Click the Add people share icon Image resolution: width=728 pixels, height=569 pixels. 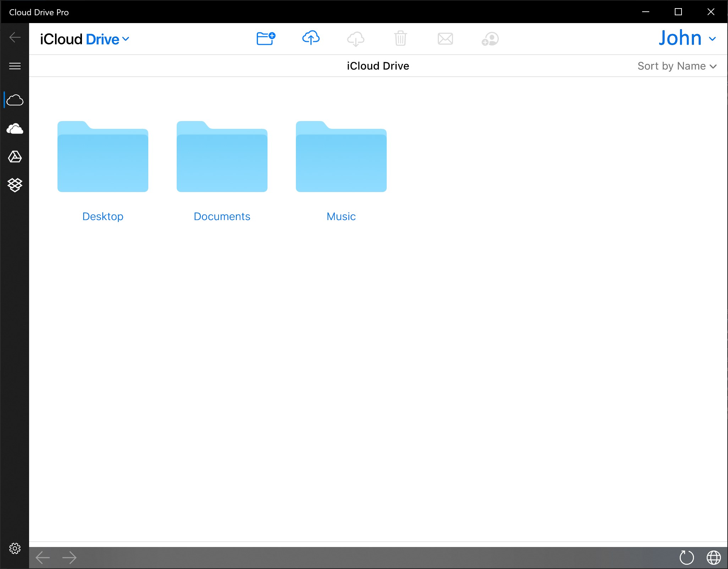(x=490, y=39)
